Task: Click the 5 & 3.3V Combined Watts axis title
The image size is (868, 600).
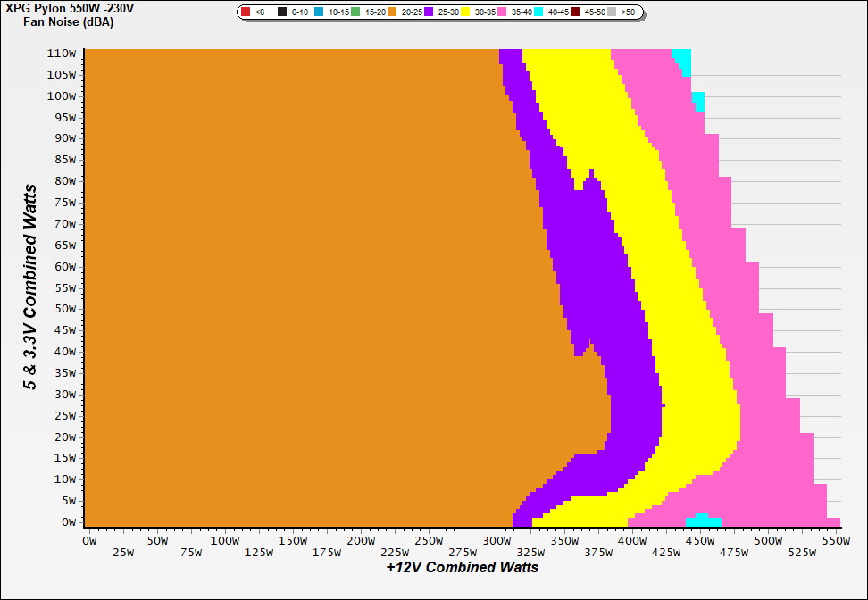Action: point(31,287)
